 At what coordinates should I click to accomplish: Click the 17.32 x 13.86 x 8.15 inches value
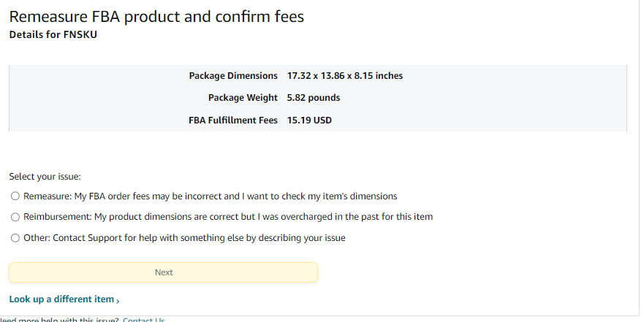pos(345,76)
